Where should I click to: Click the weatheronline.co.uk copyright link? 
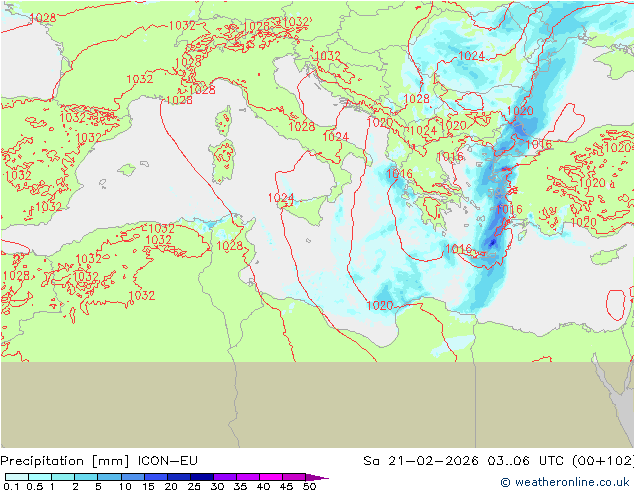(565, 482)
